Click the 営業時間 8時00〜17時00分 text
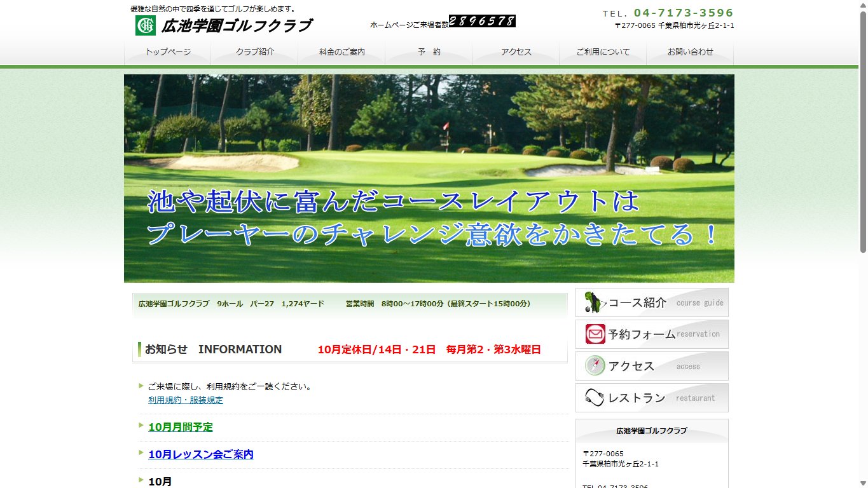 [438, 304]
